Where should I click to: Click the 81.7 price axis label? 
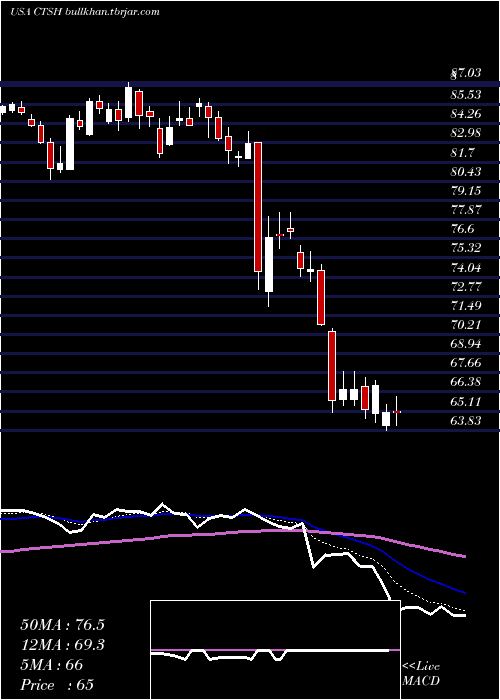[462, 152]
